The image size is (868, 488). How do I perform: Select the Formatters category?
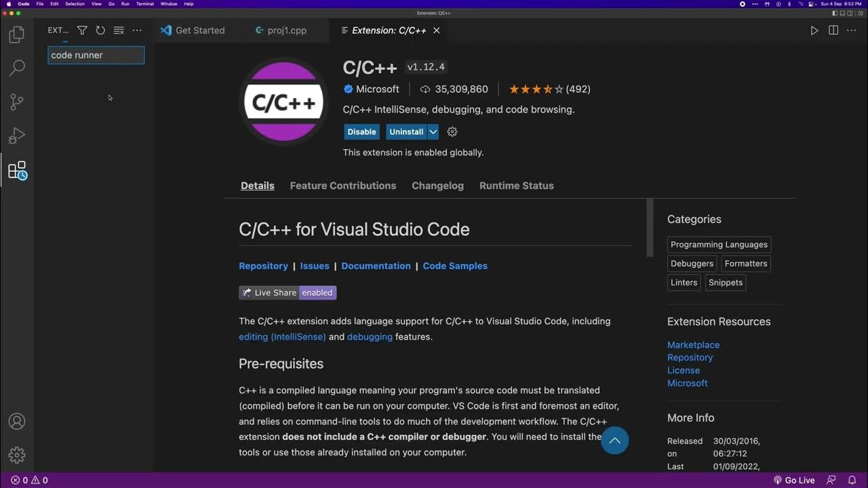746,264
